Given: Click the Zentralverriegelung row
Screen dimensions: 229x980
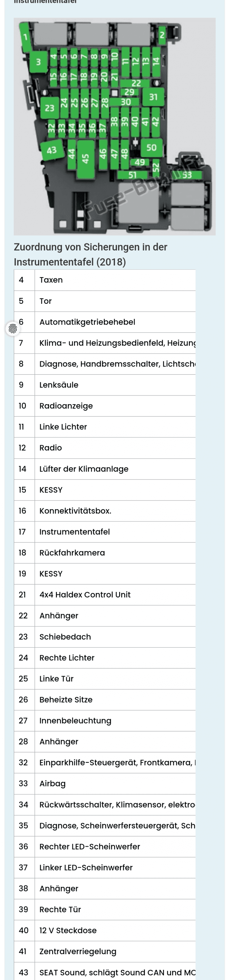Looking at the screenshot, I should click(105, 951).
